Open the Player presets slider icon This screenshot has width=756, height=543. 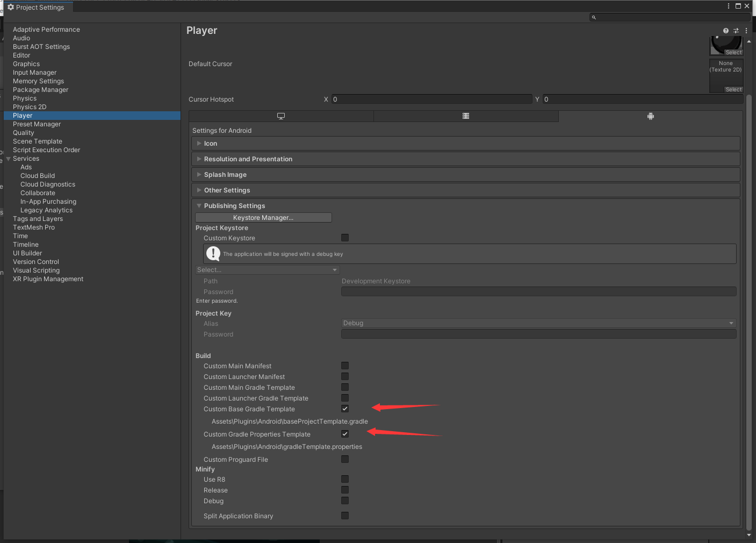pyautogui.click(x=736, y=31)
